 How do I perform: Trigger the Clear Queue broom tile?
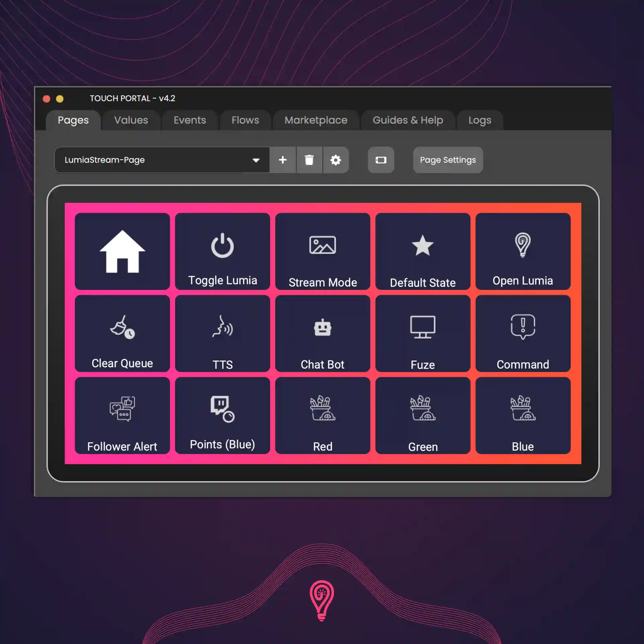122,333
